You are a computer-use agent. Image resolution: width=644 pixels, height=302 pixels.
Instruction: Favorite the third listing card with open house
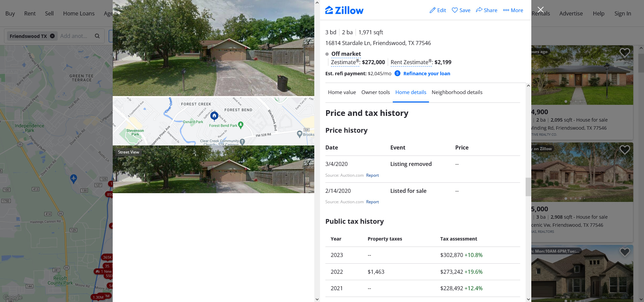pos(625,252)
